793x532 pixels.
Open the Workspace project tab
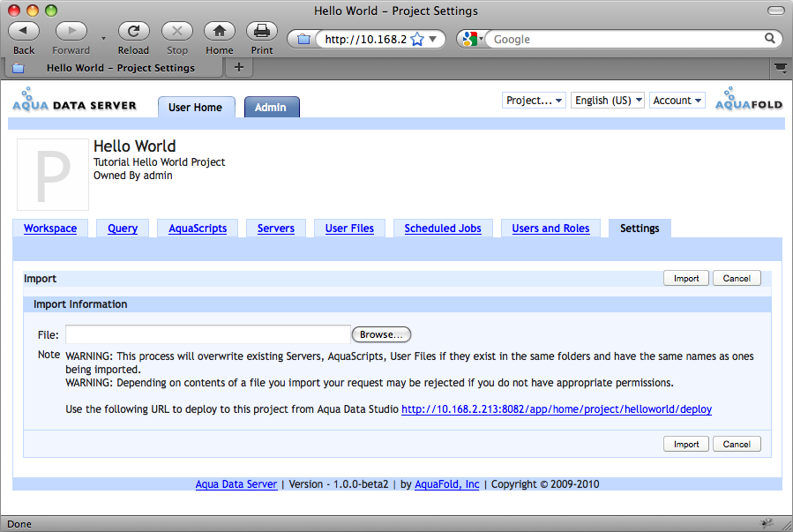point(50,229)
